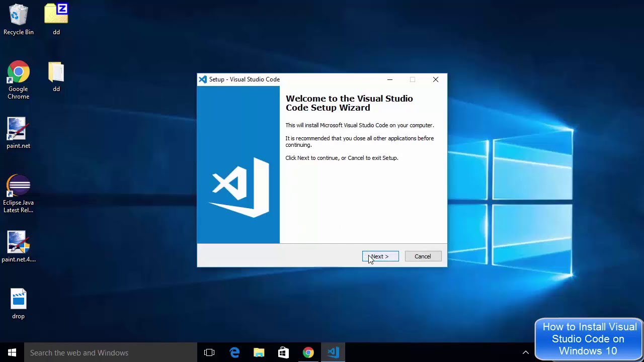Select the plain dd folder under the zipped one
The image size is (644, 362).
pyautogui.click(x=56, y=77)
